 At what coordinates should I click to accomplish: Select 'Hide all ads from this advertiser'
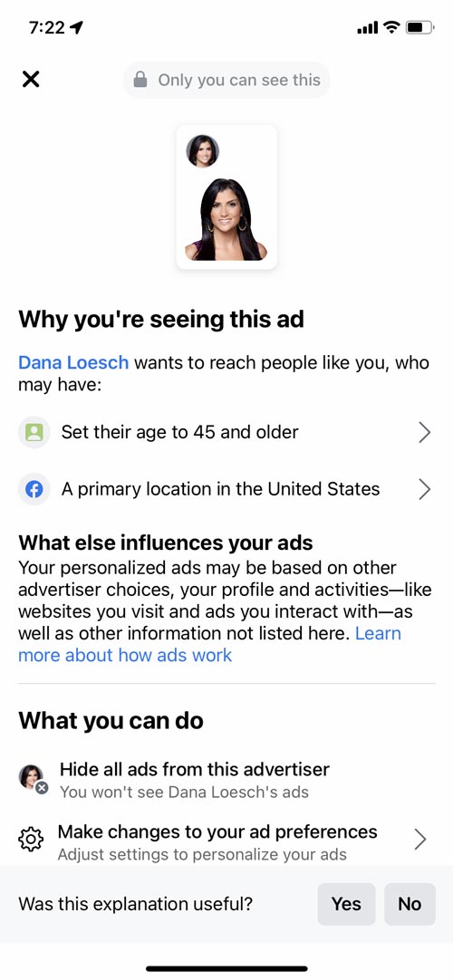[194, 769]
